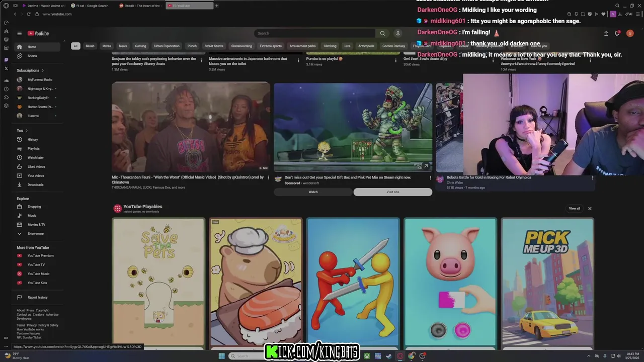644x362 pixels.
Task: Select Urban Exploration filter chip
Action: point(167,46)
